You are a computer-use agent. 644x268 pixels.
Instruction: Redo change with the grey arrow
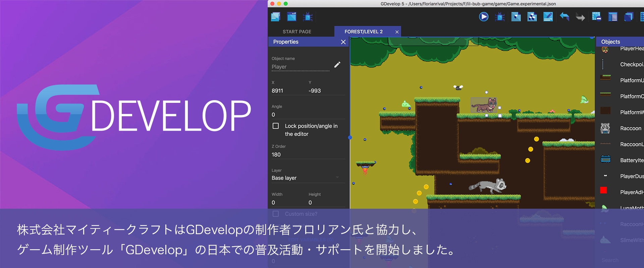coord(580,17)
